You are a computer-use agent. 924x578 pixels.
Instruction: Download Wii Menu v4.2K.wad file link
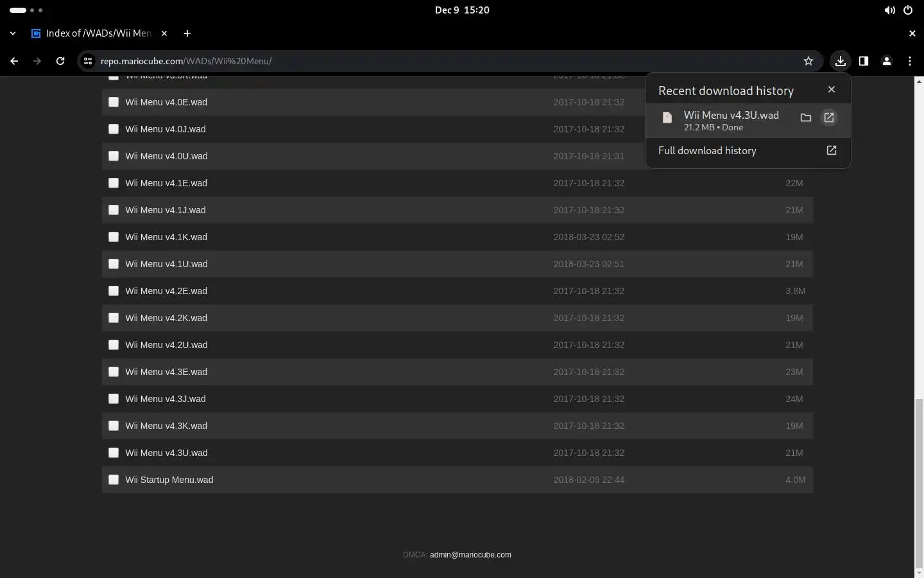point(166,318)
